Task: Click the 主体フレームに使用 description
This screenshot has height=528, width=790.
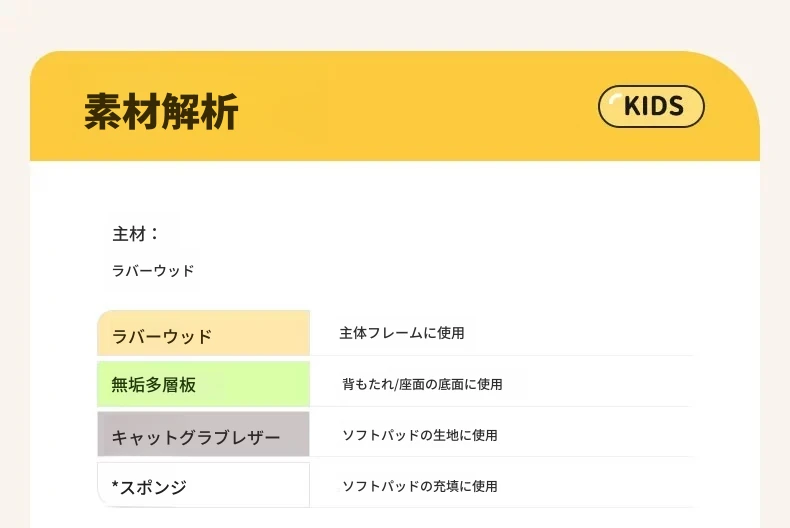Action: [x=401, y=333]
